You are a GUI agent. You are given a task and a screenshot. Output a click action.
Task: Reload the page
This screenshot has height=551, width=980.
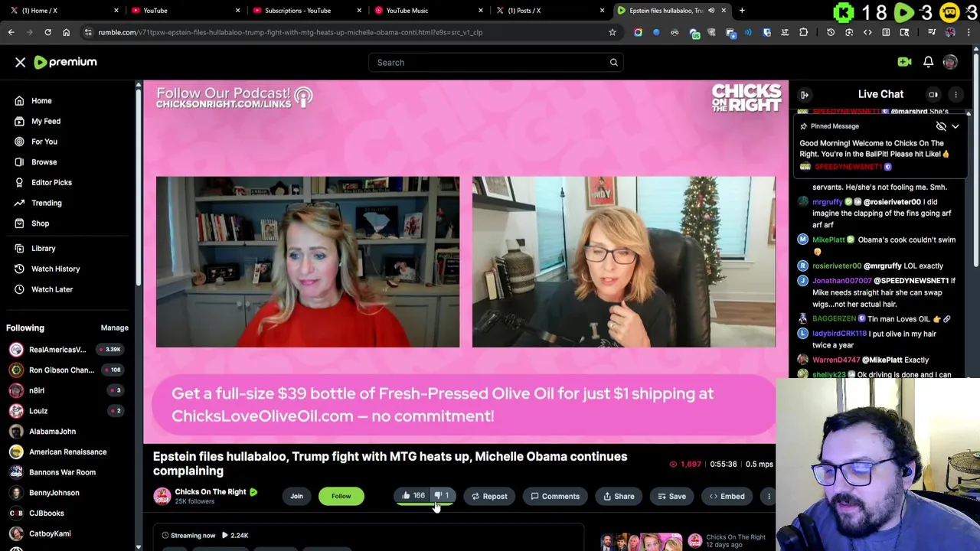pos(47,32)
